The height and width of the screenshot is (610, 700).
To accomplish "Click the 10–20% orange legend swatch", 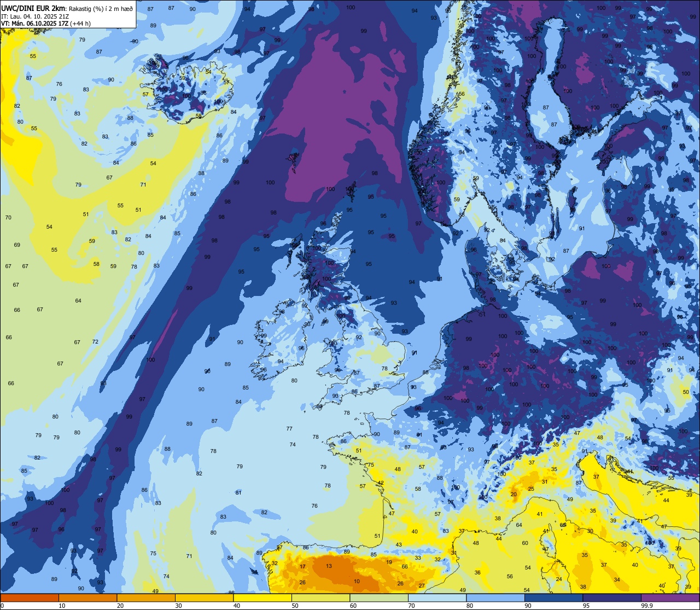I will click(x=87, y=597).
